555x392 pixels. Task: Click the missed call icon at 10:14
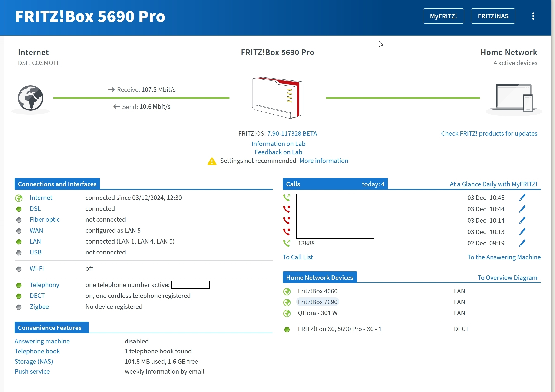[287, 221]
